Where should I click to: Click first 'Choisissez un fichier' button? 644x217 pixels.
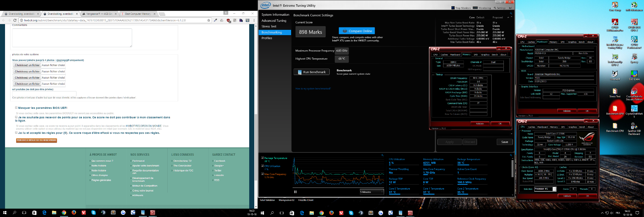pos(27,65)
